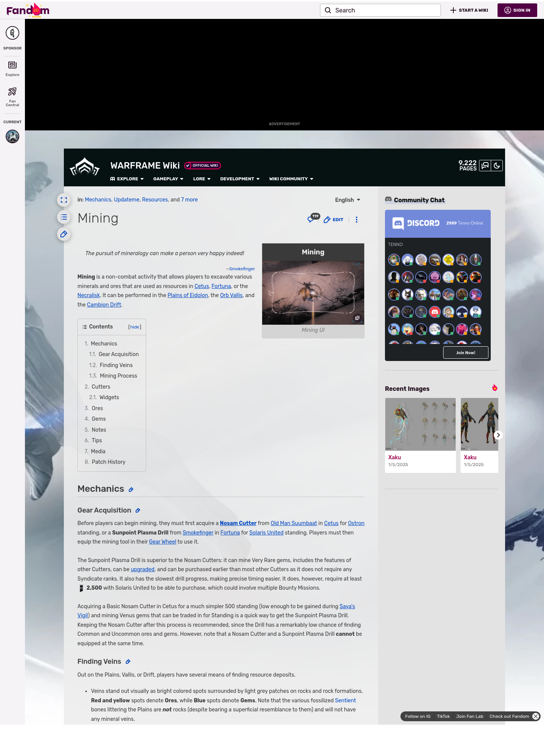Click the search magnifier icon
Image resolution: width=544 pixels, height=756 pixels.
[328, 10]
